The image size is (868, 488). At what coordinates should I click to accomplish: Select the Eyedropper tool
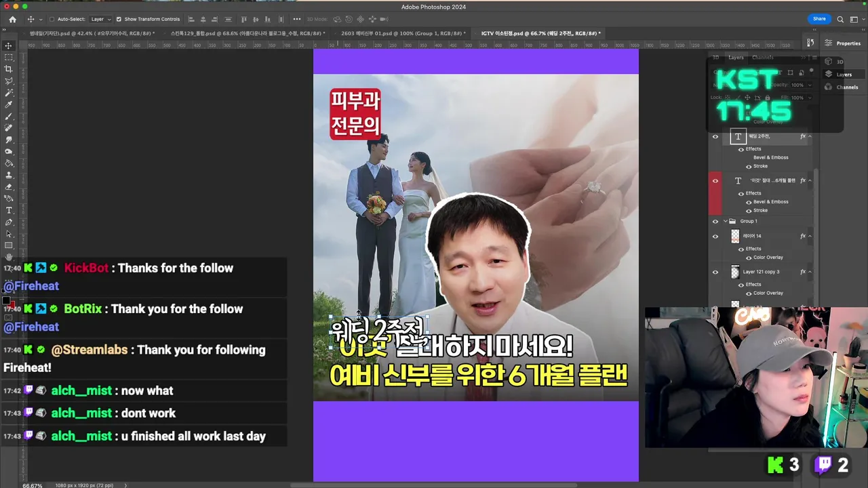[x=9, y=104]
